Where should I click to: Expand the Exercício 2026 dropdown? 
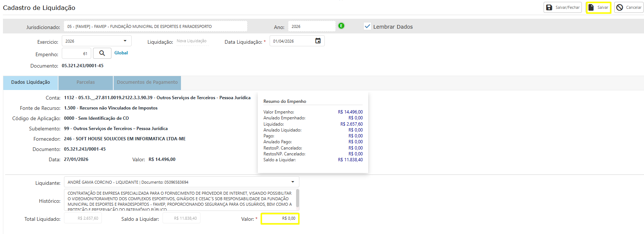pos(125,41)
